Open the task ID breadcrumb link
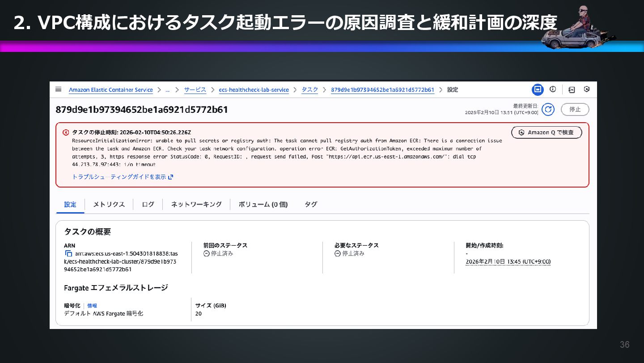The height and width of the screenshot is (363, 644). (x=382, y=90)
